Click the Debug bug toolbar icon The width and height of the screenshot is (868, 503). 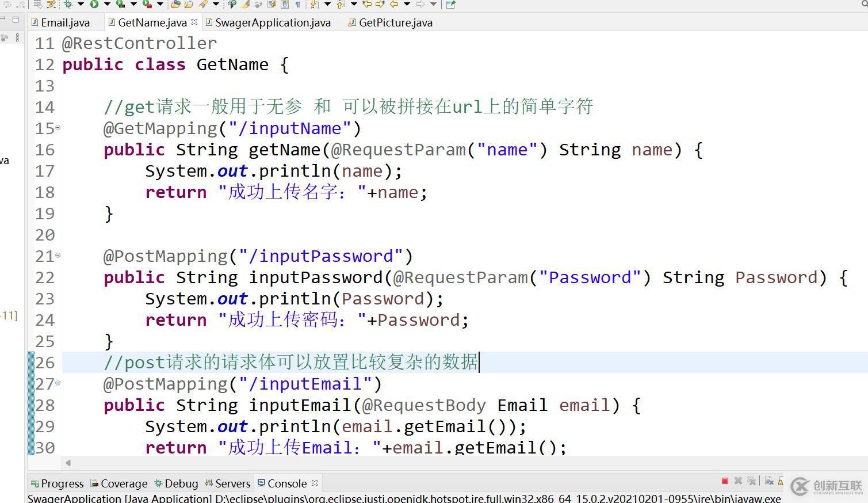tap(68, 4)
